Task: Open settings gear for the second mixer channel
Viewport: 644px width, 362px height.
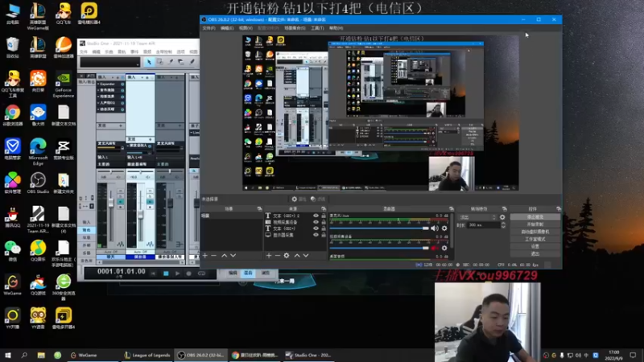Action: 444,248
